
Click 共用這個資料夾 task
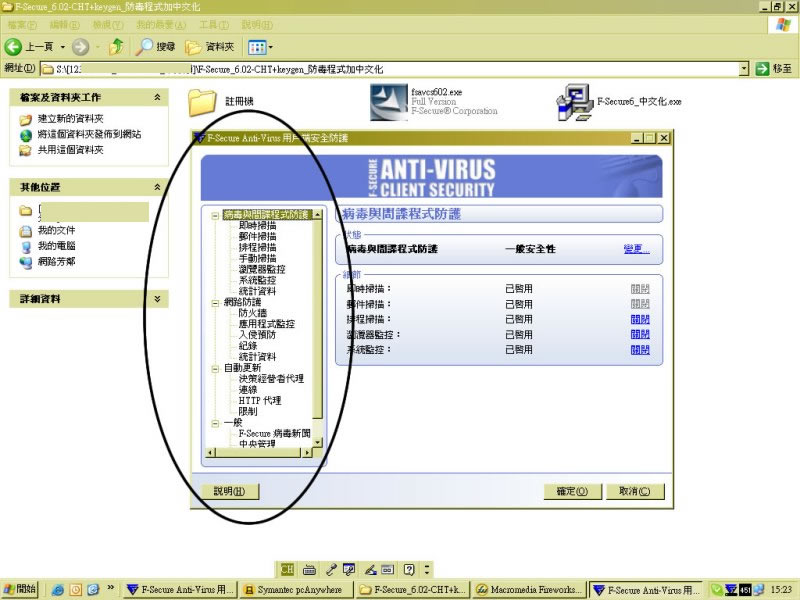click(x=70, y=150)
